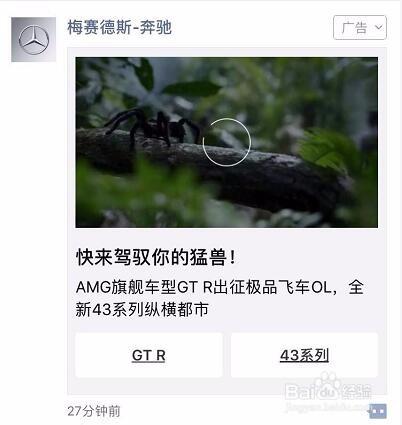Open the AMG旗舰车型GT R description text
402x425 pixels.
(x=219, y=298)
